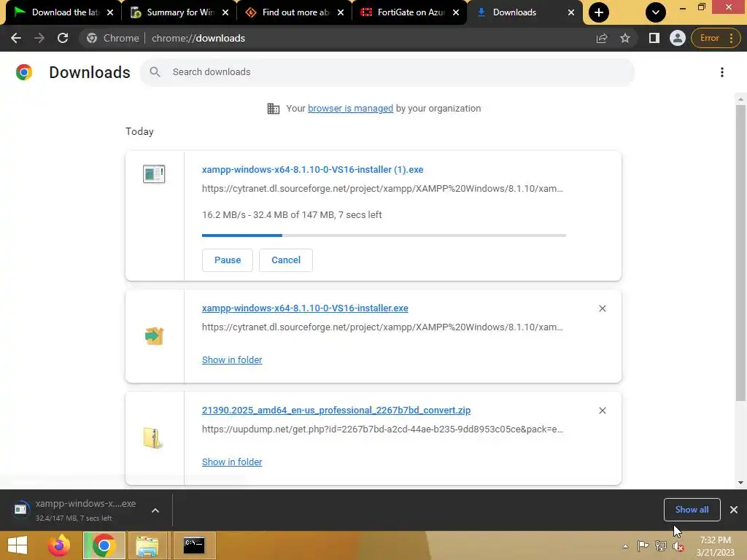Close the download shelf bar
The width and height of the screenshot is (747, 560).
[x=734, y=510]
